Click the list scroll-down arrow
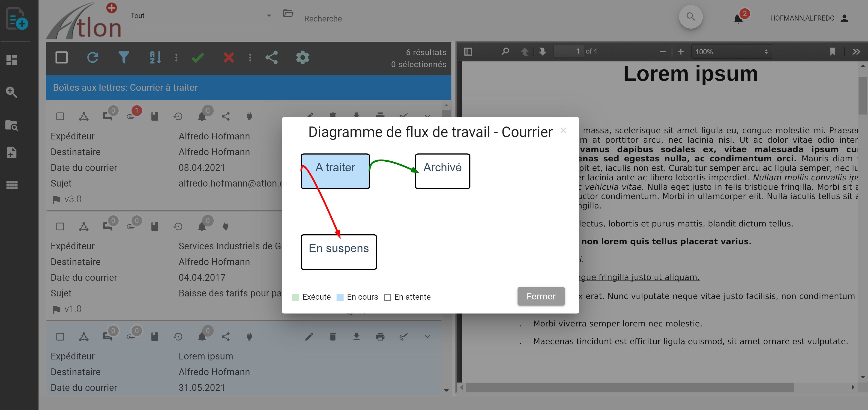Screen dimensions: 868x410 click(446, 390)
